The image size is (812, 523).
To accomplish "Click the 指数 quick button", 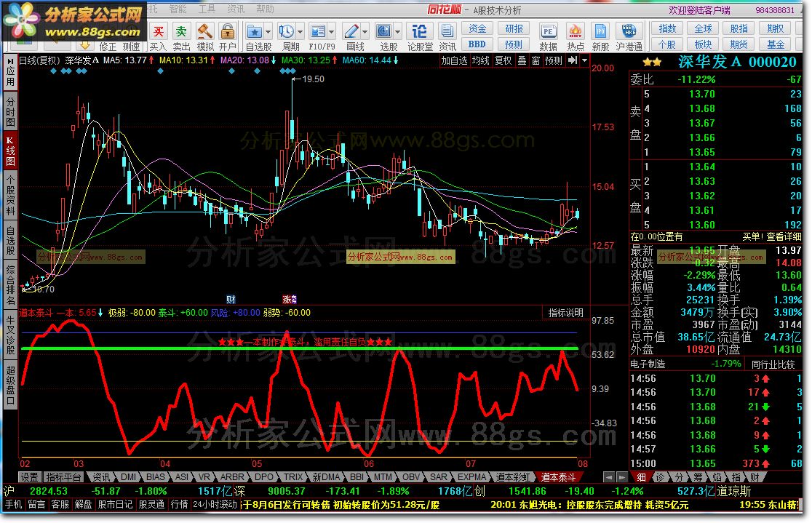I will pyautogui.click(x=667, y=28).
